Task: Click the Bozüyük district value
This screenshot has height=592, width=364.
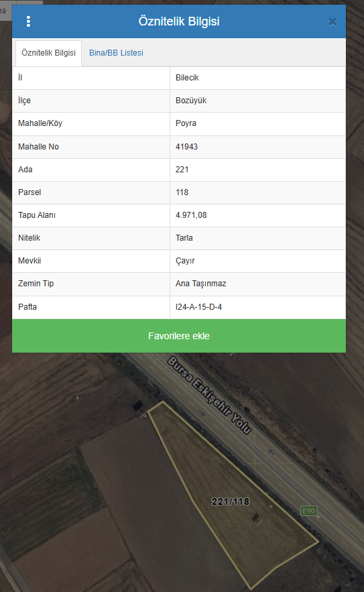Action: 191,101
